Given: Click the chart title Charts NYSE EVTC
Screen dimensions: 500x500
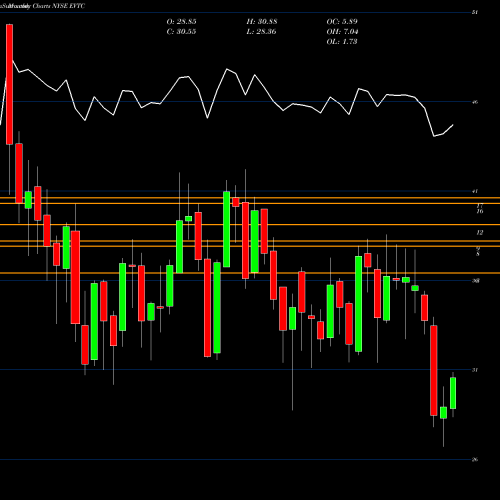Looking at the screenshot, I should (x=59, y=6).
